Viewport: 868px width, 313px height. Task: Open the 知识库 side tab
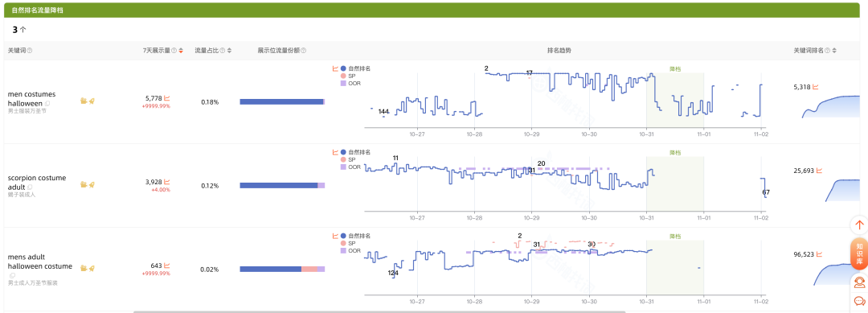pos(859,253)
